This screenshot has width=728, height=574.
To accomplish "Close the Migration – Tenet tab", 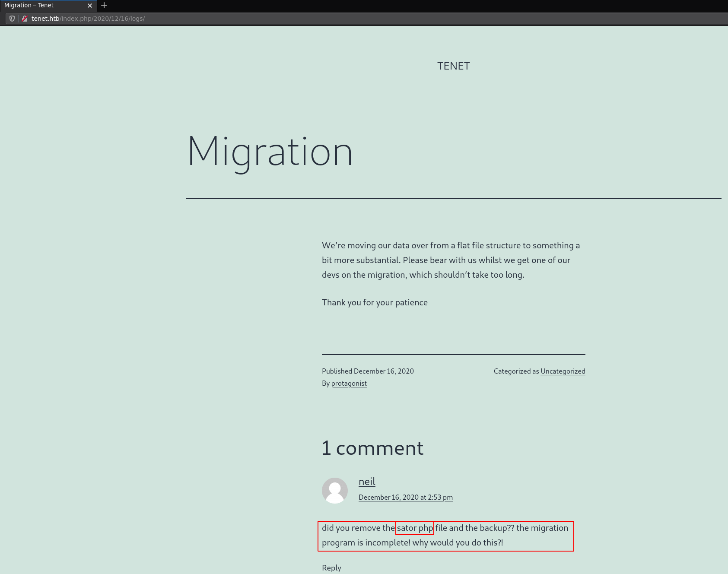I will pos(90,6).
